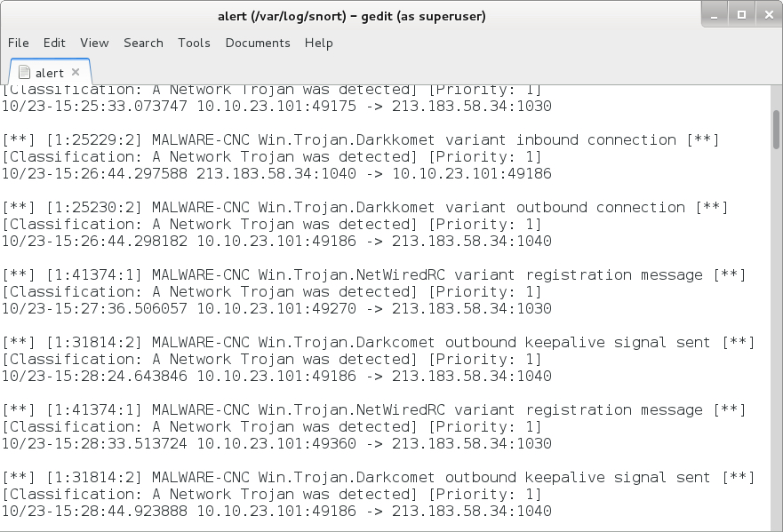This screenshot has height=532, width=783.
Task: Click the vertical scrollbar thumb
Action: [x=776, y=130]
